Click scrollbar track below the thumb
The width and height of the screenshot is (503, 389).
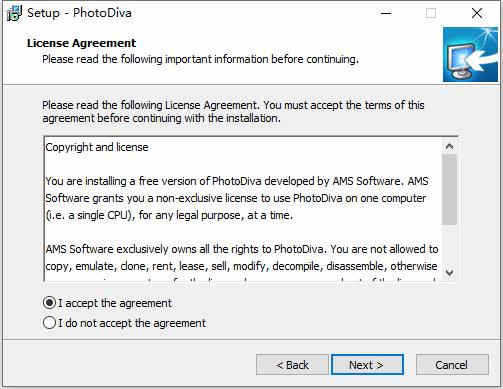(x=449, y=245)
